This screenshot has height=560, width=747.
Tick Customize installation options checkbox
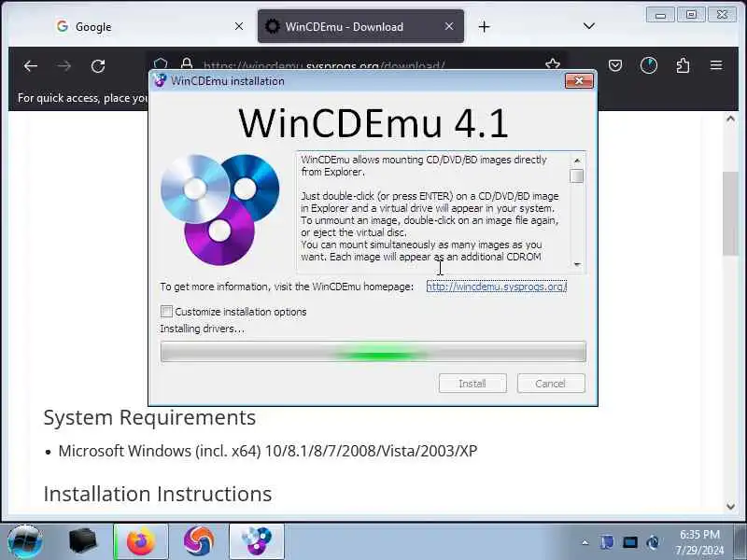166,312
